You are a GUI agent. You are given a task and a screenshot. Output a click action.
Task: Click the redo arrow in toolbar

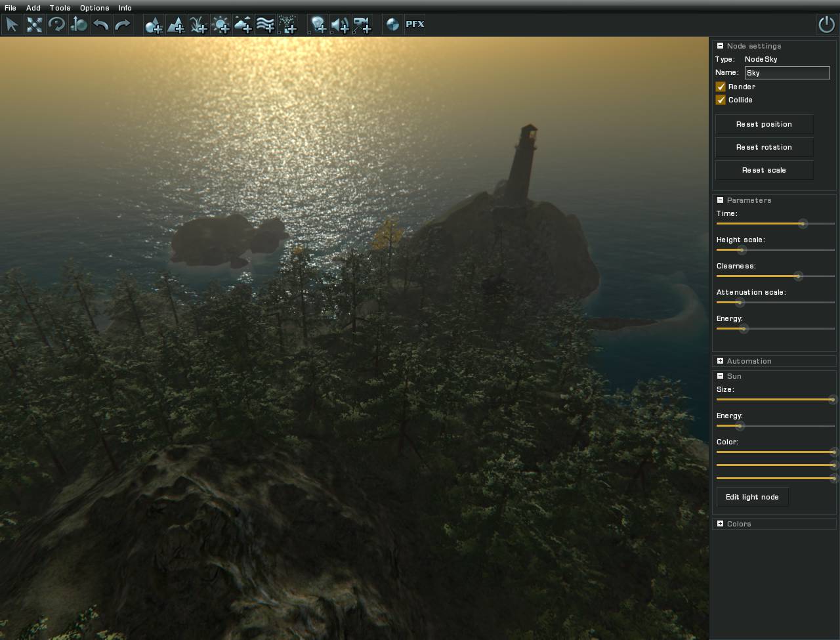pos(123,25)
